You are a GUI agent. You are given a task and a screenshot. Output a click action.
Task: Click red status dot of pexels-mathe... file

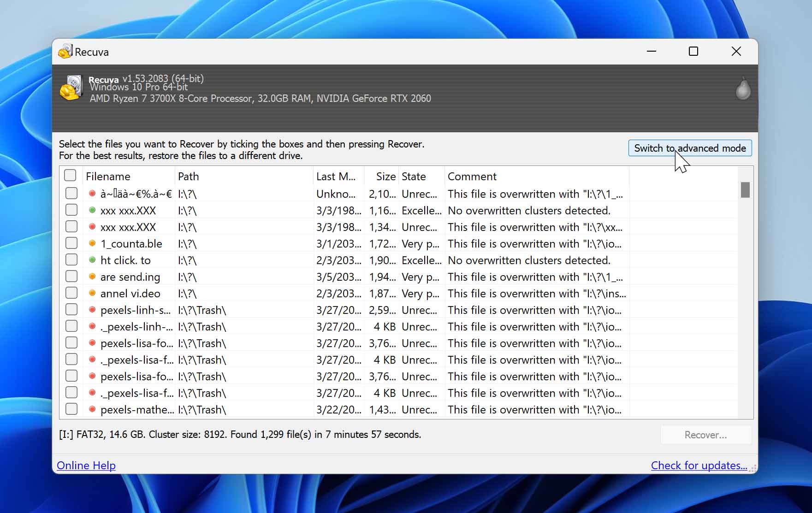point(92,409)
